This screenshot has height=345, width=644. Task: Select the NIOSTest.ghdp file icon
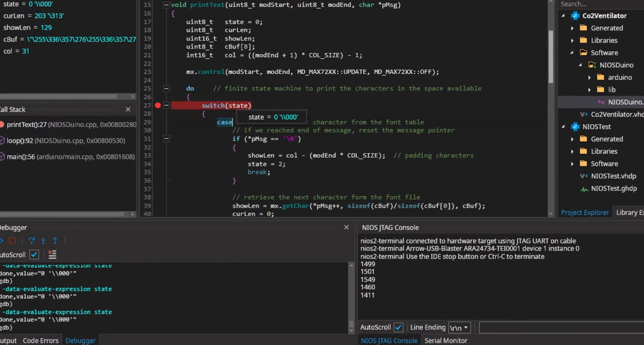584,189
